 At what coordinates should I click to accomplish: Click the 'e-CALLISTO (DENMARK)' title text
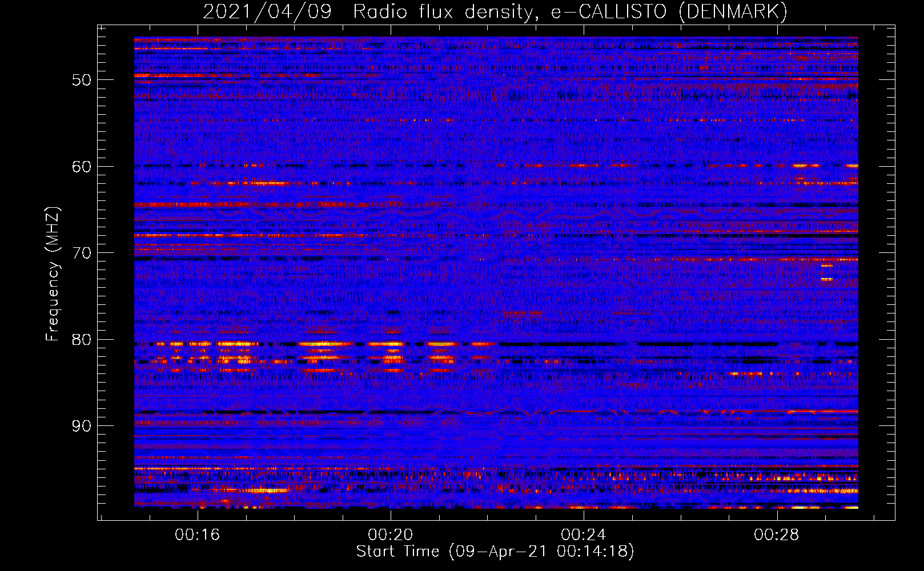click(x=669, y=12)
